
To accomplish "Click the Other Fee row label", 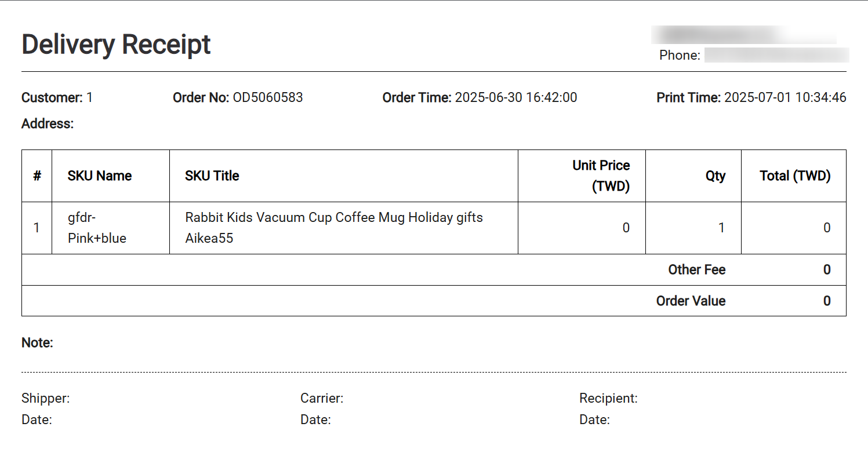I will point(697,269).
